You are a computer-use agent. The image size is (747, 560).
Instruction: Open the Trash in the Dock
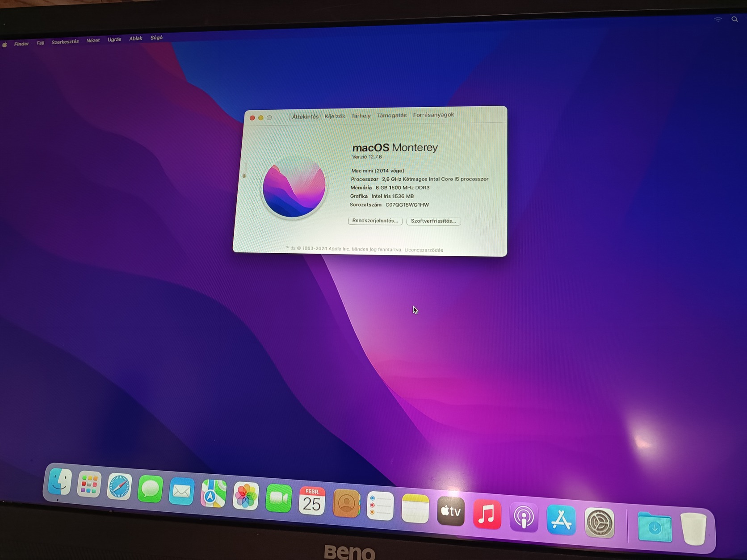pos(693,529)
